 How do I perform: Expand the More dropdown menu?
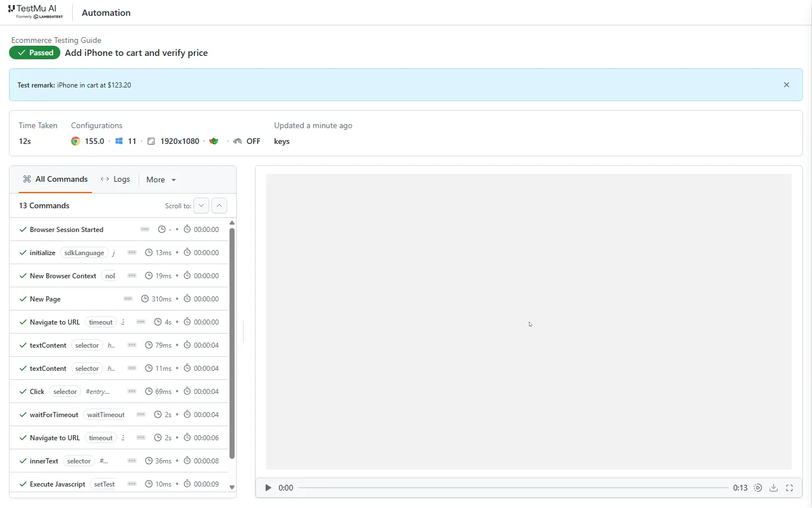click(x=161, y=179)
